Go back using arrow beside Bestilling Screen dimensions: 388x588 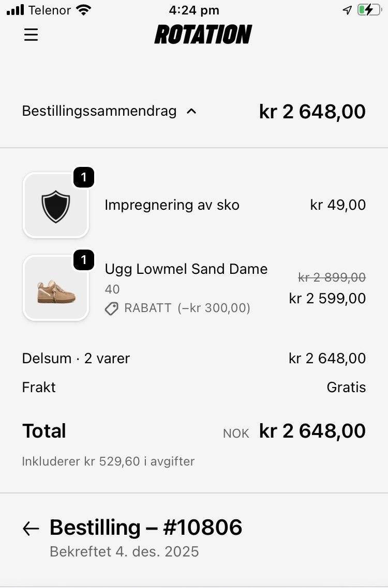(x=31, y=529)
